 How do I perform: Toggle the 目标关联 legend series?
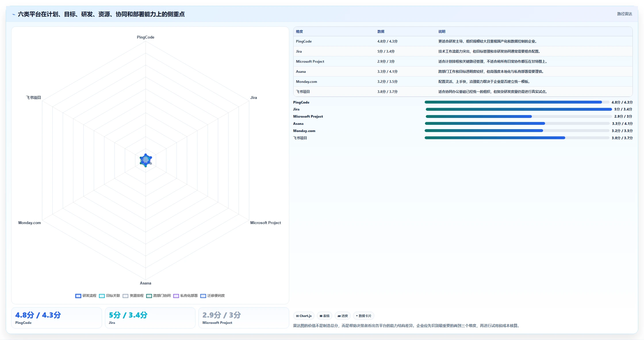pos(109,296)
